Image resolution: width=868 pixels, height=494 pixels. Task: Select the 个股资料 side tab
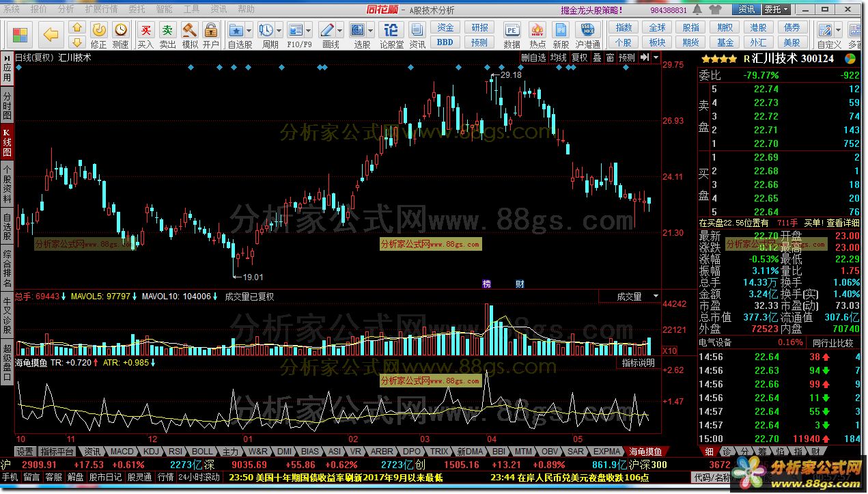coord(7,184)
